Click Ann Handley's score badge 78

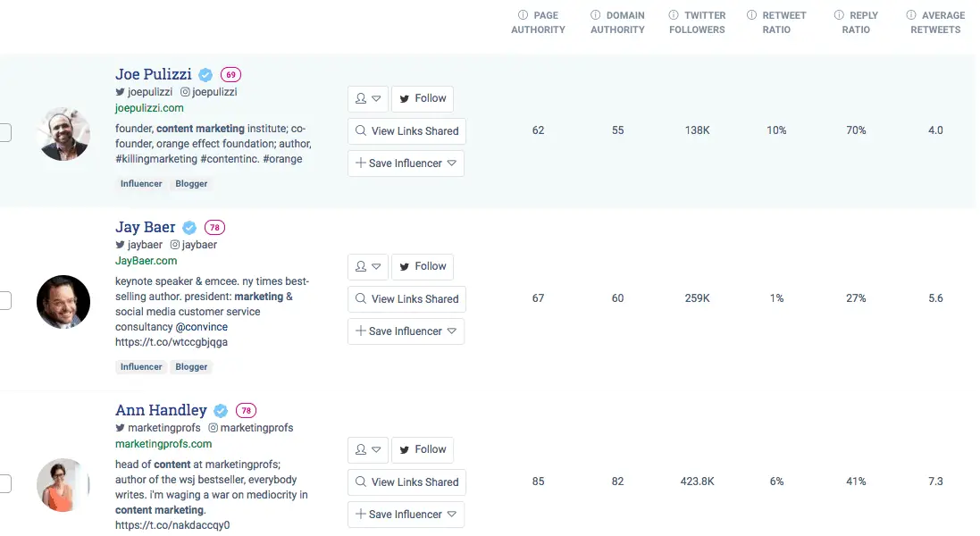[x=247, y=411]
